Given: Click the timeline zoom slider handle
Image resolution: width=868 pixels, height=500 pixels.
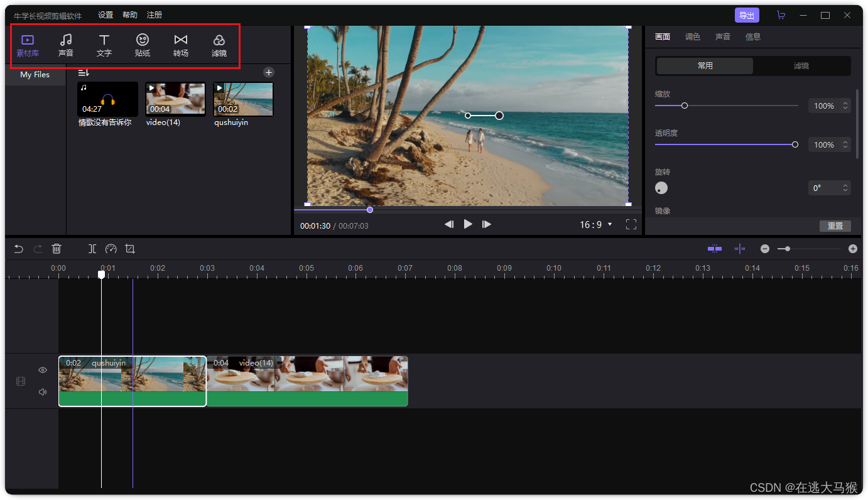Looking at the screenshot, I should 788,249.
